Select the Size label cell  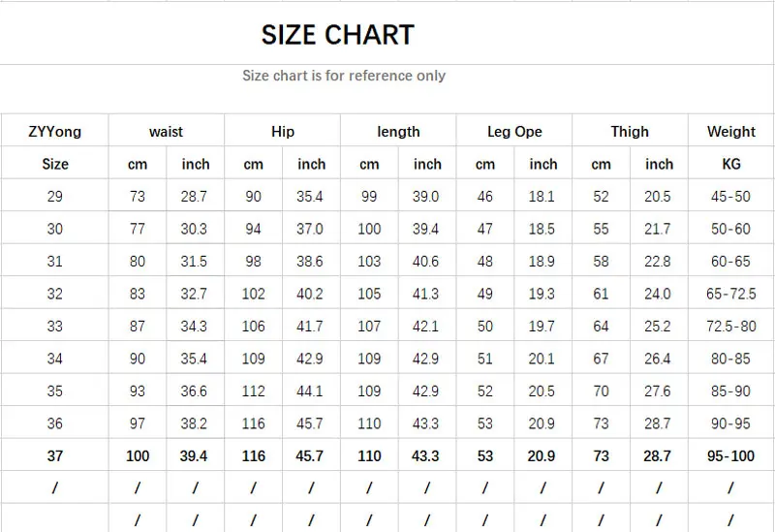coord(54,164)
